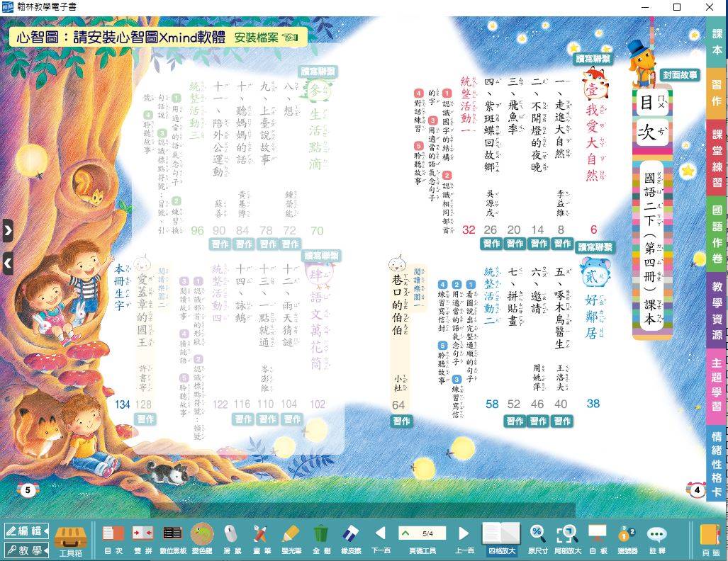The height and width of the screenshot is (561, 728).
Task: Open the 教學資源 side tab
Action: 717,310
